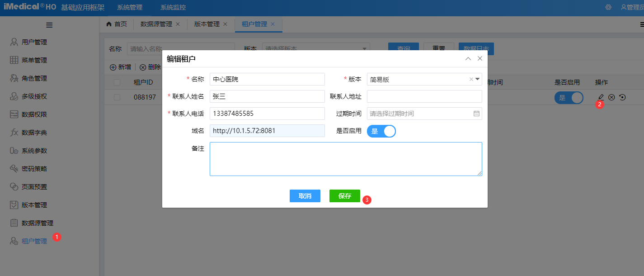Open the 系统监控 top menu
This screenshot has height=276, width=644.
[x=173, y=8]
